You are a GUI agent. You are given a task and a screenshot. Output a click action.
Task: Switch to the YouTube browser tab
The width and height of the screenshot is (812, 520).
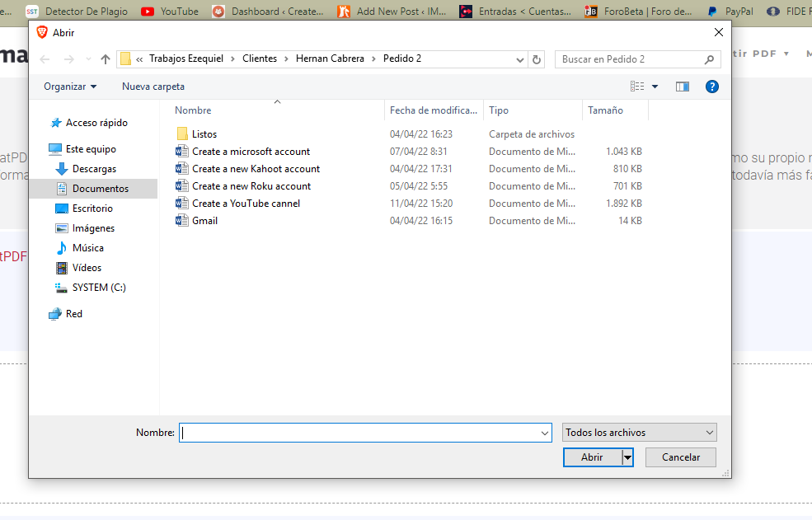[171, 12]
